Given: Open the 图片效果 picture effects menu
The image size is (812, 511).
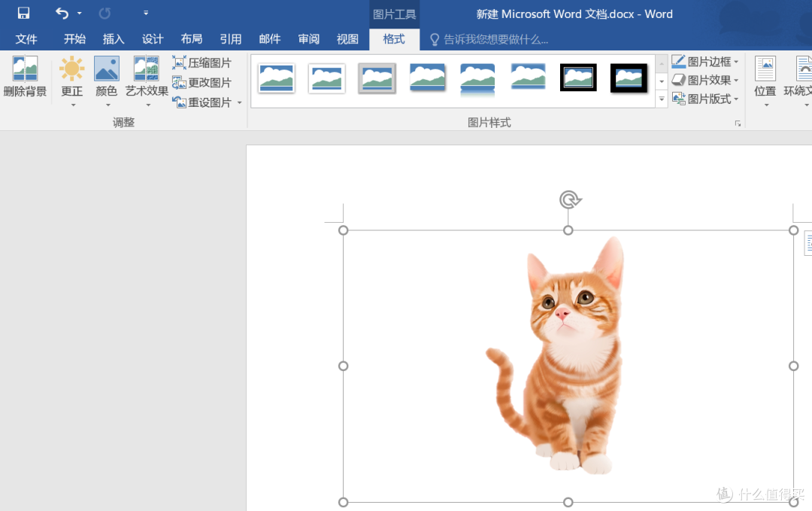Looking at the screenshot, I should 704,81.
